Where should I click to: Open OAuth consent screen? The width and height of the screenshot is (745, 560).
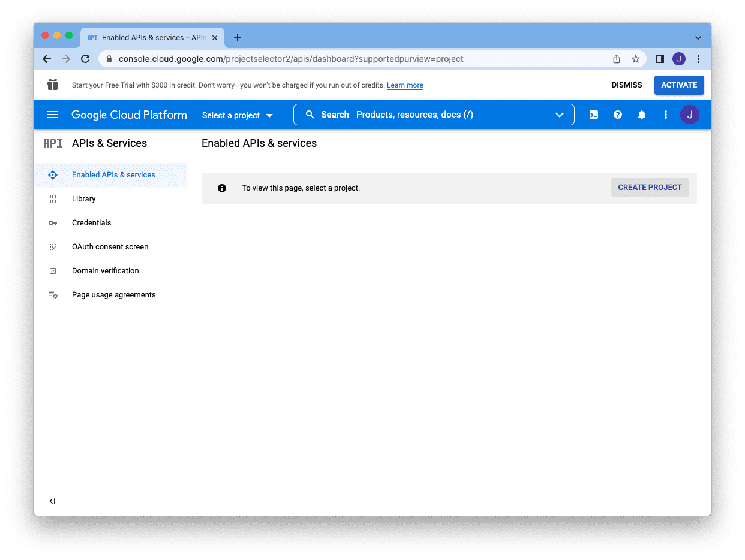click(110, 247)
